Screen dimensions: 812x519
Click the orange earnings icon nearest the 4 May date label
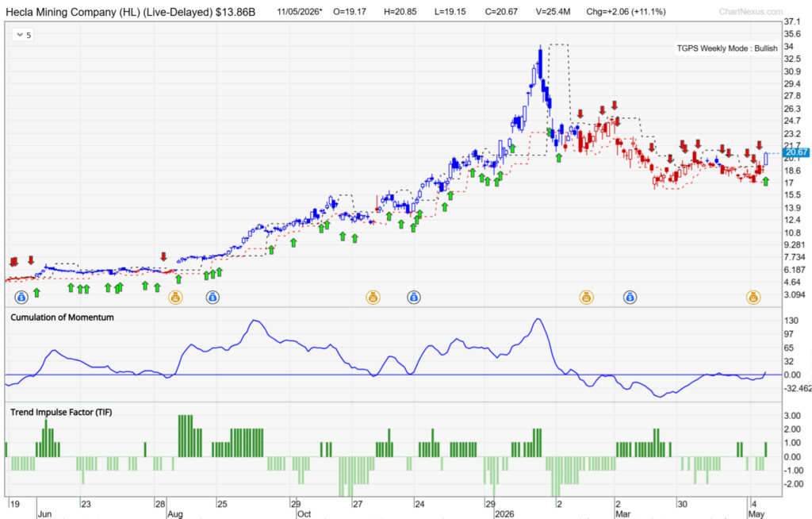[753, 298]
